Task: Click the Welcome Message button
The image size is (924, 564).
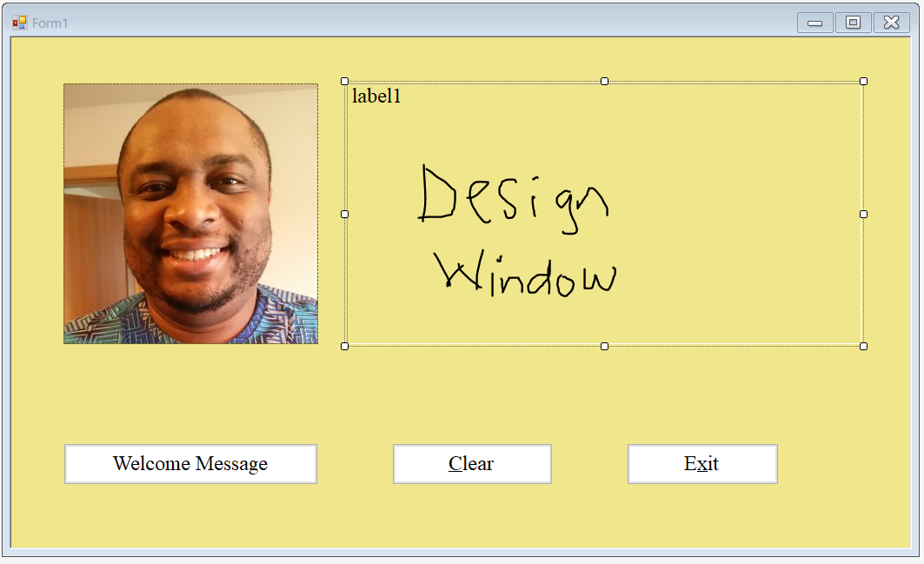Action: coord(190,464)
